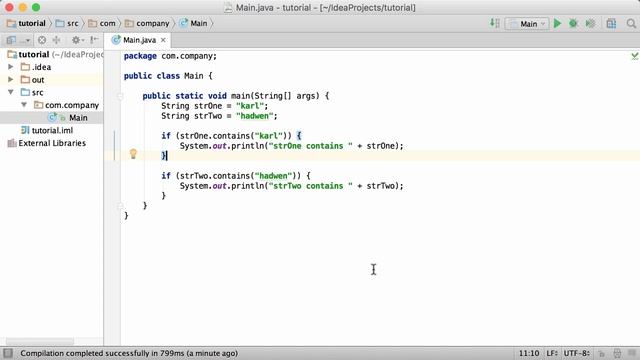Change UTF-8 file encoding in status bar
Viewport: 640px width, 360px height.
click(x=576, y=353)
